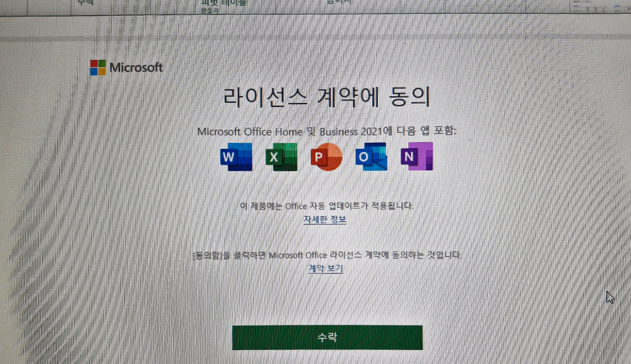Click the Office Home 및 Business 2021 text
This screenshot has height=364, width=631.
click(327, 132)
